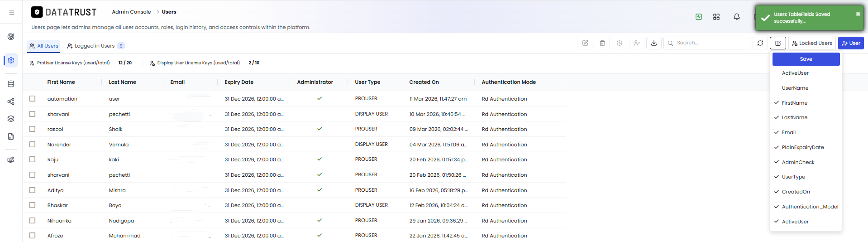Sort by Created On column header

click(x=424, y=82)
